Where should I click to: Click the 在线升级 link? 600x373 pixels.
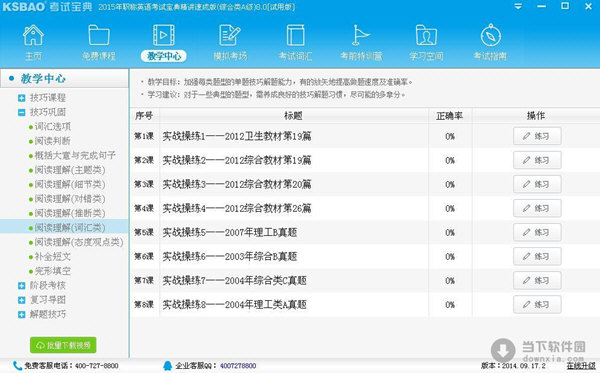(x=580, y=366)
